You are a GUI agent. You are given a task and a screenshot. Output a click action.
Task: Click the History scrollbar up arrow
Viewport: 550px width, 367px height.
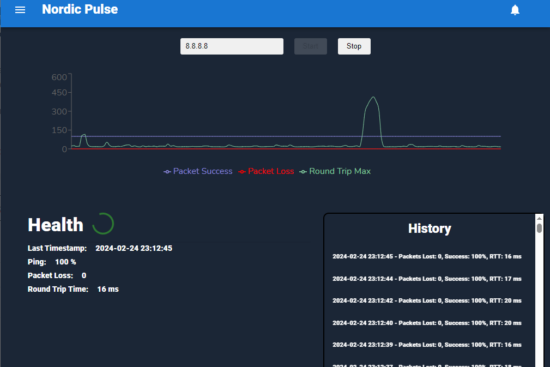click(x=539, y=218)
